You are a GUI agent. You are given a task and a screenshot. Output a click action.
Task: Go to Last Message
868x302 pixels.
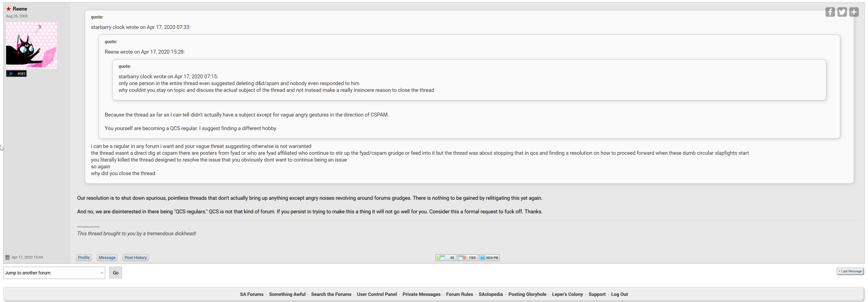tap(850, 271)
